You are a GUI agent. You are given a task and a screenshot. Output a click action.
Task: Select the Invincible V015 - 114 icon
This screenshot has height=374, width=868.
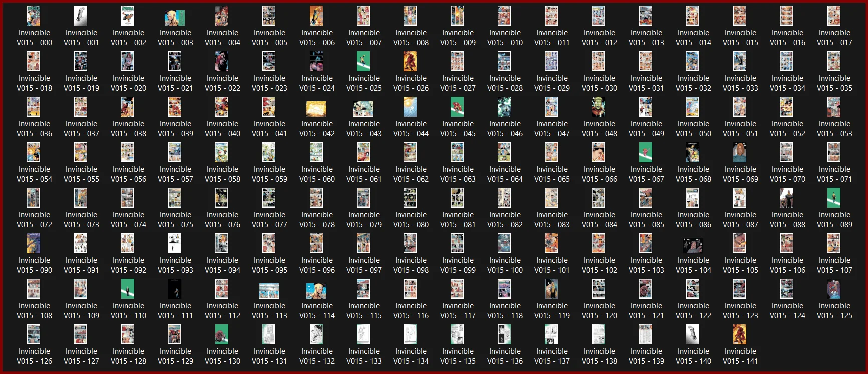click(316, 291)
